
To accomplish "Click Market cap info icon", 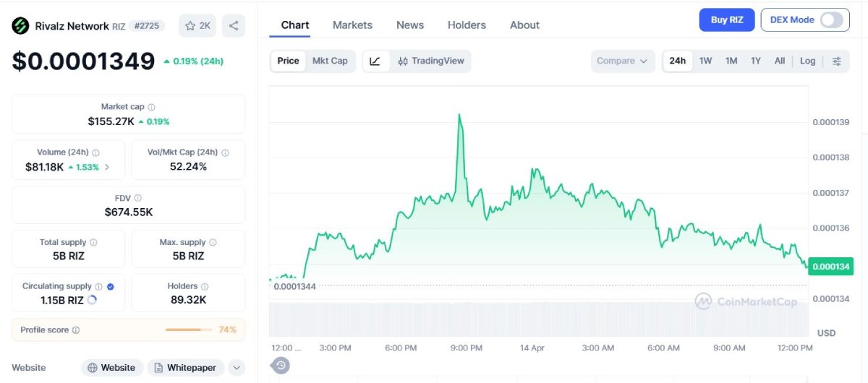I will tap(151, 107).
